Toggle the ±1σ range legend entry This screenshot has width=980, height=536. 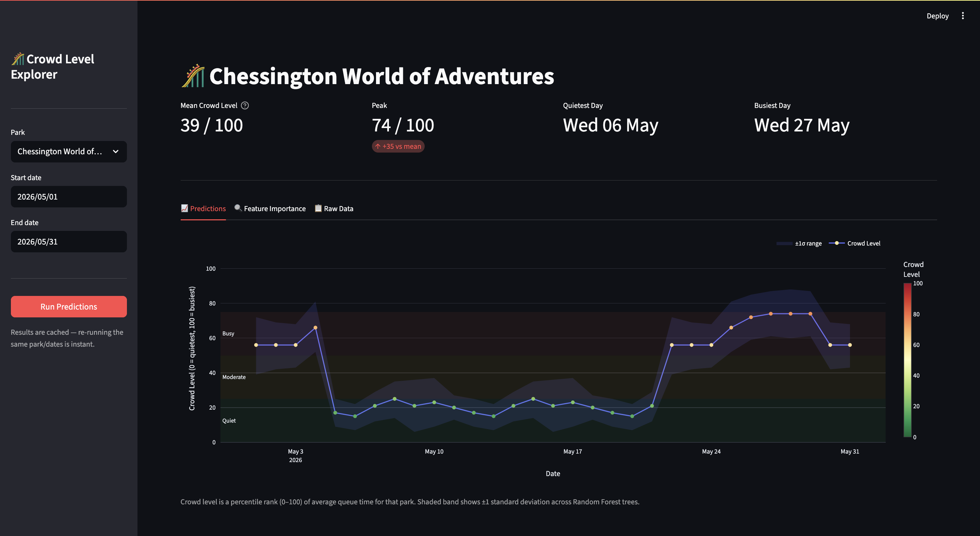pos(799,243)
